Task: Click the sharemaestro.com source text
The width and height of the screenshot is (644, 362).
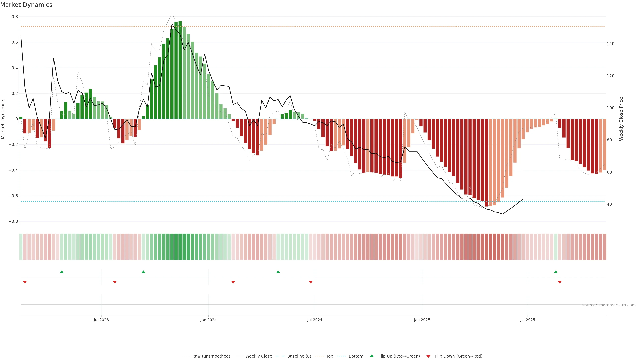Action: pos(609,305)
